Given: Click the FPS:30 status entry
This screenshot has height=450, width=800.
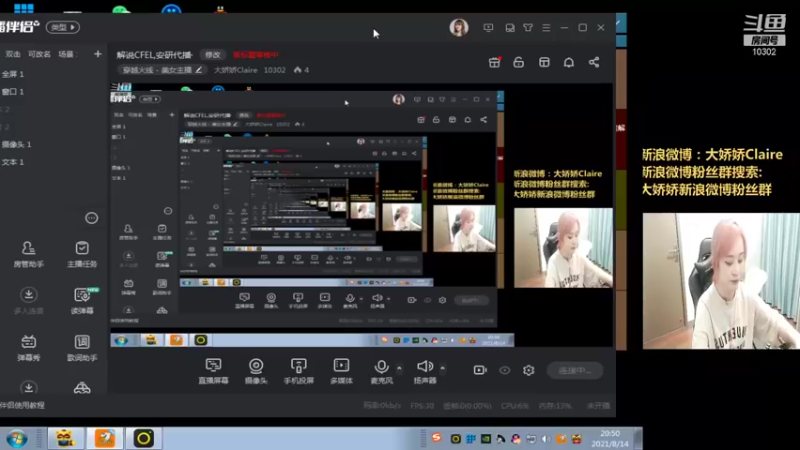Looking at the screenshot, I should pyautogui.click(x=422, y=406).
